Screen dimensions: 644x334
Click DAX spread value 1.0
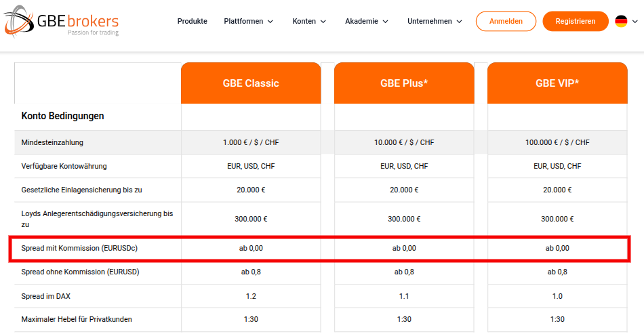coord(557,296)
